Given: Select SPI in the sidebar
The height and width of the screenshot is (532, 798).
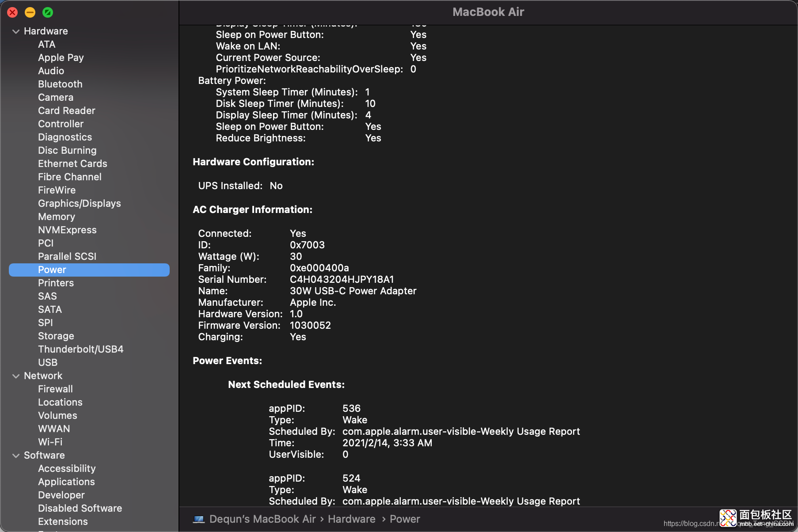Looking at the screenshot, I should [x=46, y=323].
